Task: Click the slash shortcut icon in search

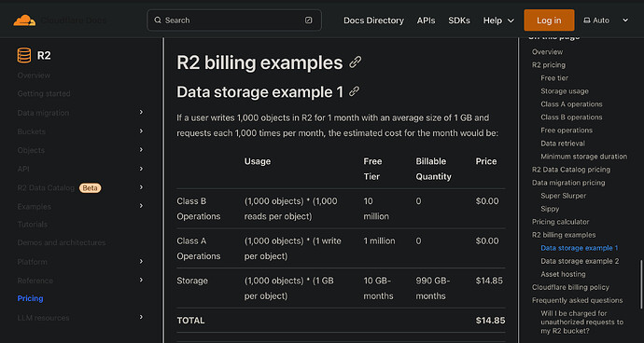Action: [x=308, y=21]
